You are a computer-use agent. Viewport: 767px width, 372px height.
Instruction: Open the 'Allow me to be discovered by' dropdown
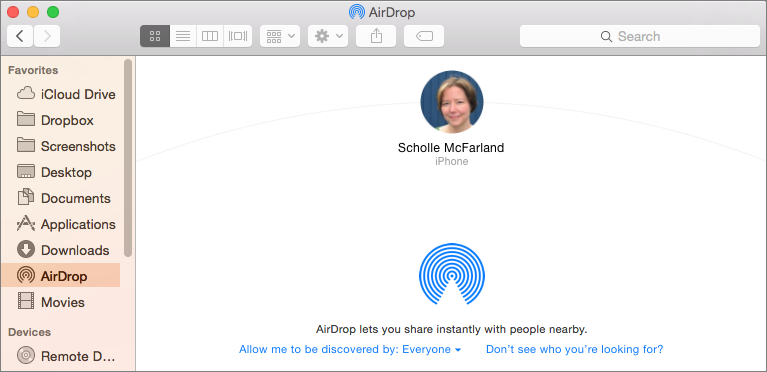point(350,349)
